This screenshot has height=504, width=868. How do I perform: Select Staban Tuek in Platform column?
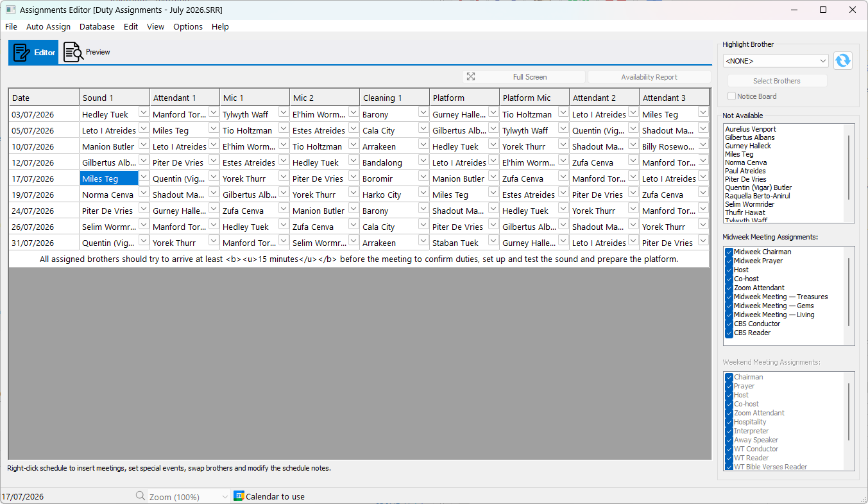point(459,243)
